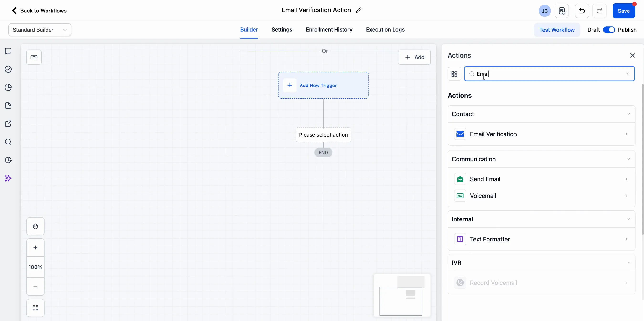Image resolution: width=644 pixels, height=321 pixels.
Task: Collapse the Contact actions section
Action: (x=629, y=114)
